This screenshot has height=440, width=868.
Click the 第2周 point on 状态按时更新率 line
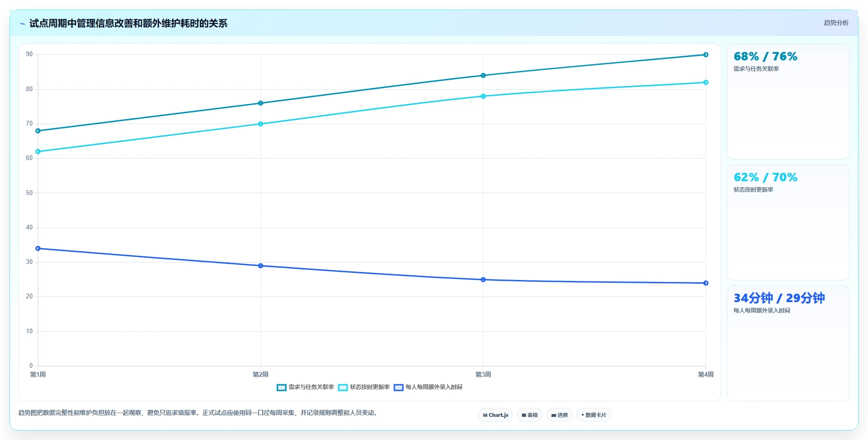[260, 124]
